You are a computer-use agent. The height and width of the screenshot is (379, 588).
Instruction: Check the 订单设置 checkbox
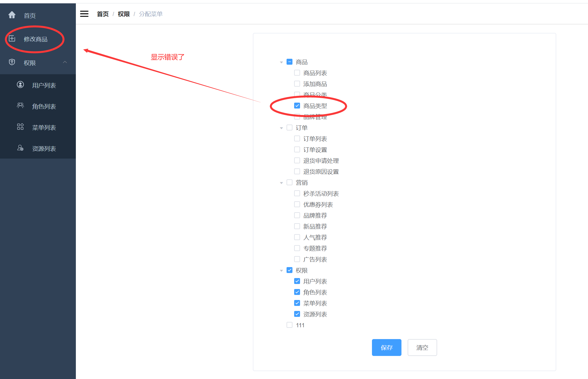[297, 150]
